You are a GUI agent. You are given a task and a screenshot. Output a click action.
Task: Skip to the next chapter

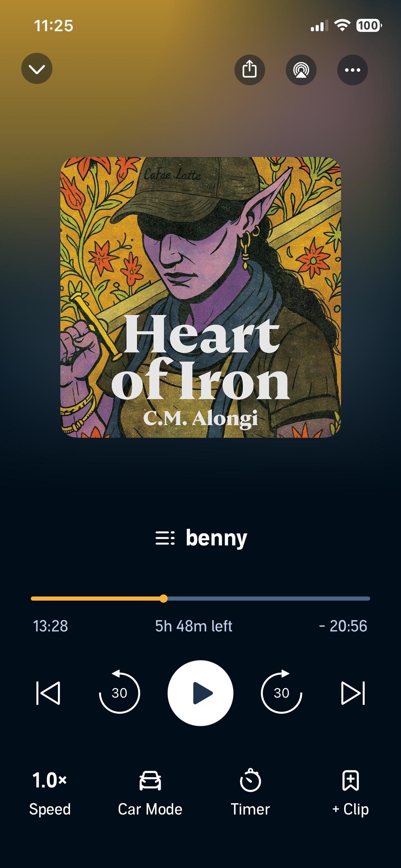click(353, 693)
